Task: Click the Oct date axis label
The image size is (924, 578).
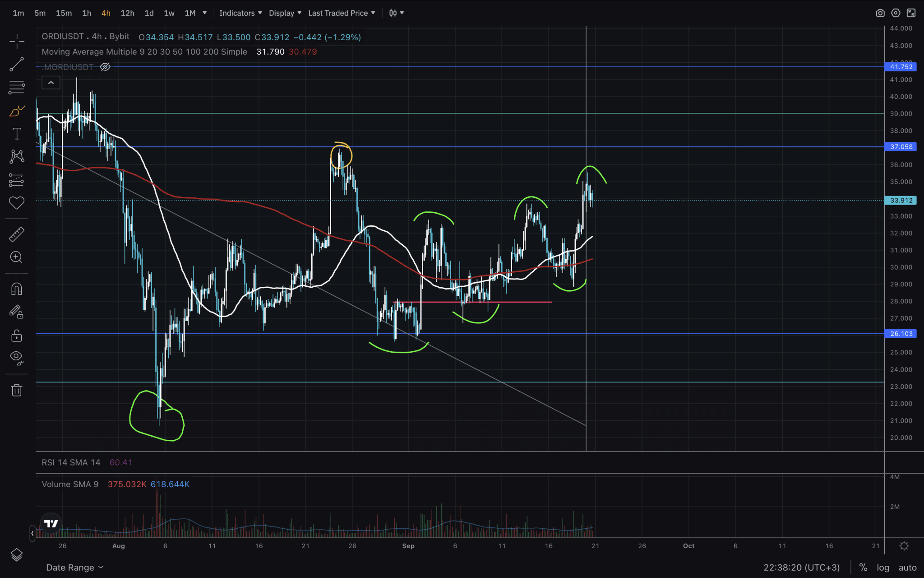Action: (689, 546)
